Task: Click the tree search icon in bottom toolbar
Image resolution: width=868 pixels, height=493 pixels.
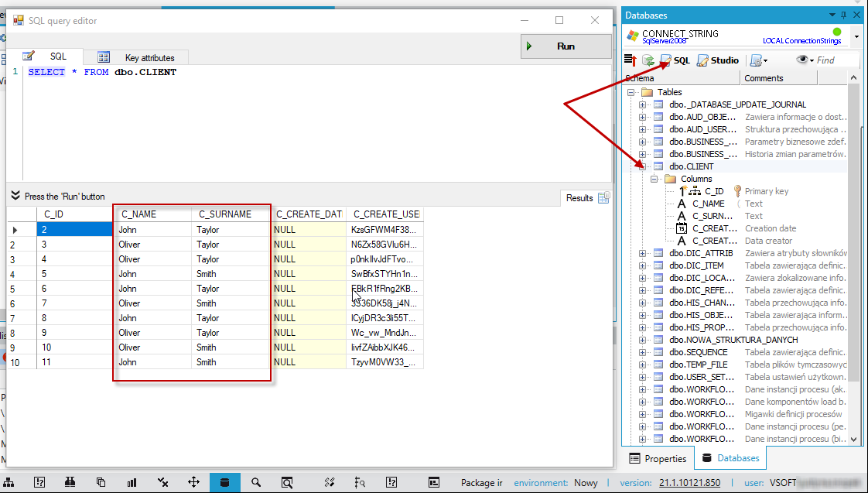Action: (x=360, y=482)
